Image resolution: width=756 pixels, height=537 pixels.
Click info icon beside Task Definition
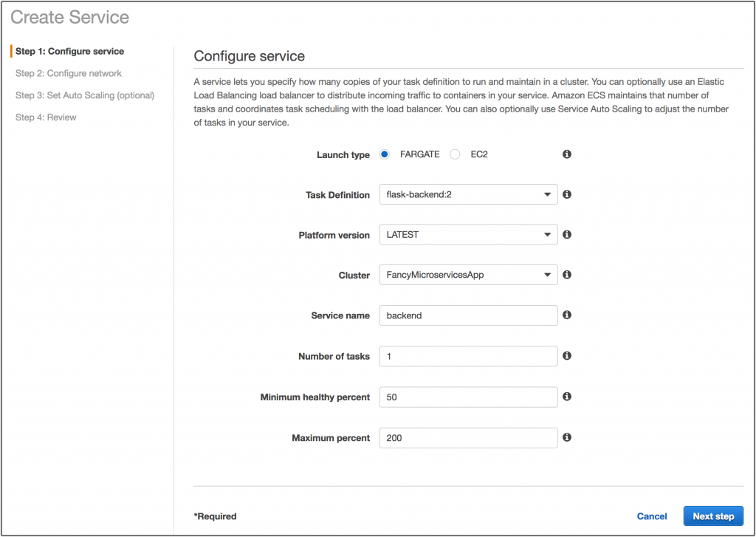(567, 194)
